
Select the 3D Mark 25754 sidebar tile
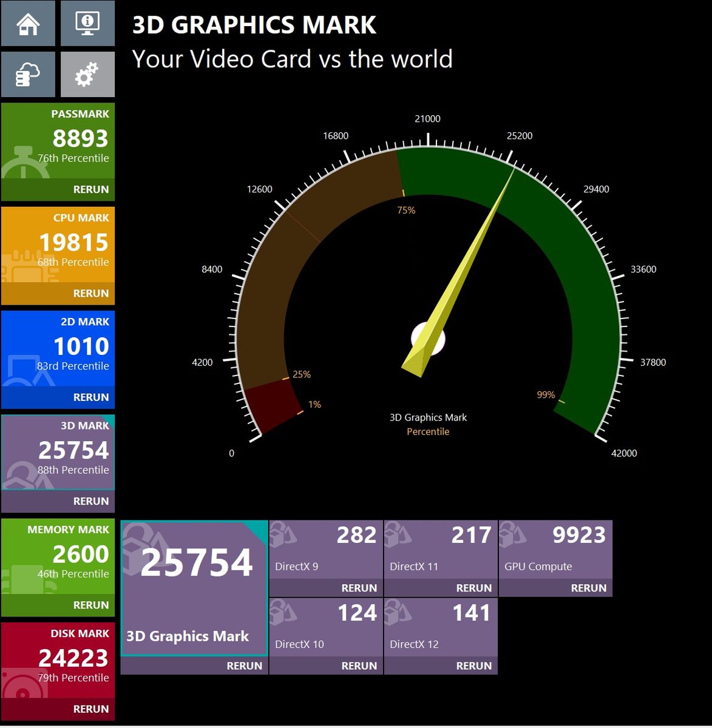pyautogui.click(x=58, y=452)
